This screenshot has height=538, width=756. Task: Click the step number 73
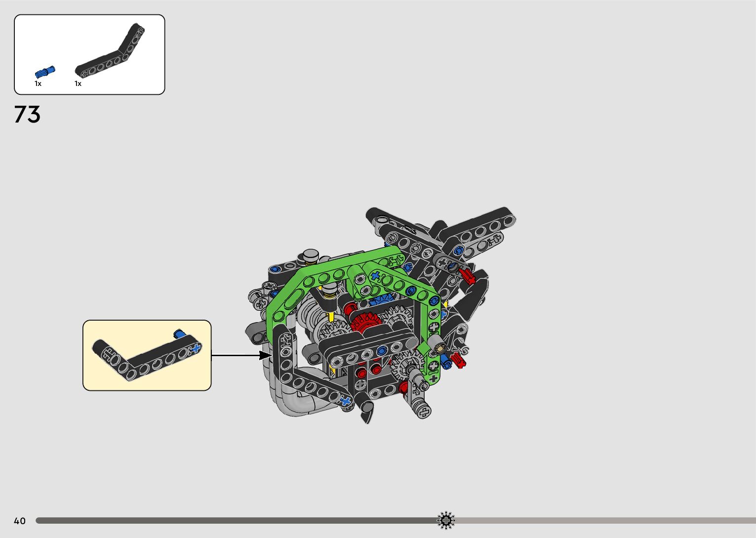[x=27, y=115]
